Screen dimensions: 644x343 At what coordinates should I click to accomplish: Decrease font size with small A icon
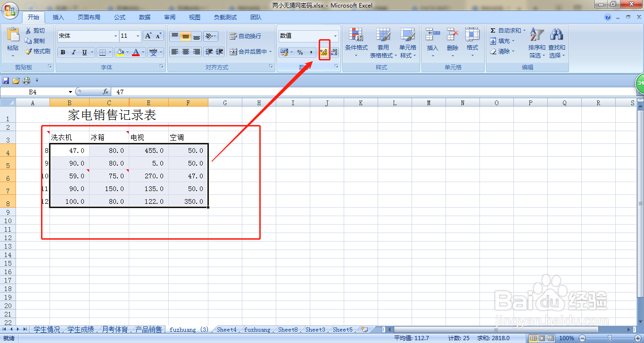point(159,36)
